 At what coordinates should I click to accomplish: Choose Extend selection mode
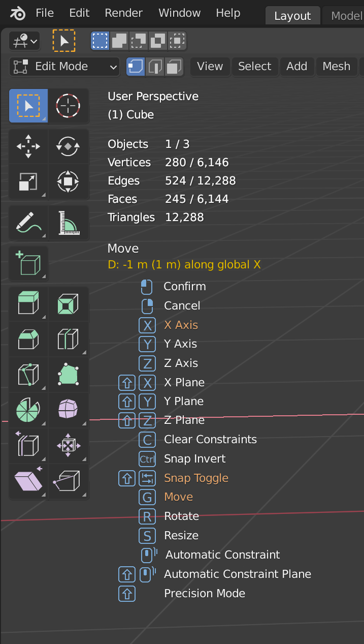click(119, 41)
